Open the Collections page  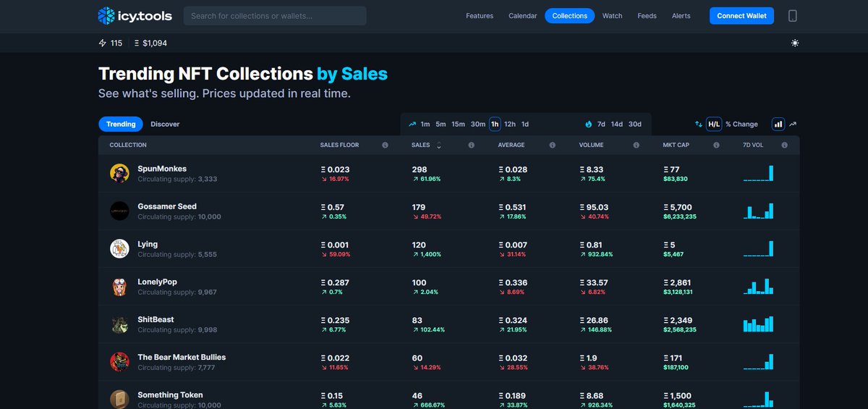[570, 16]
